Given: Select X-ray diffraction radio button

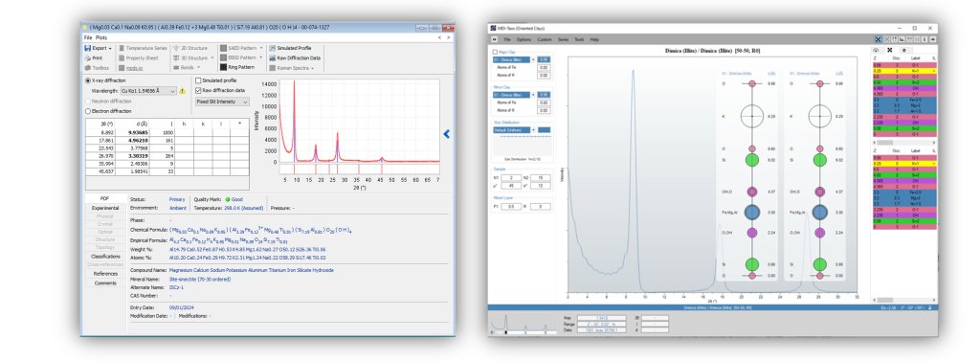Looking at the screenshot, I should (x=87, y=80).
